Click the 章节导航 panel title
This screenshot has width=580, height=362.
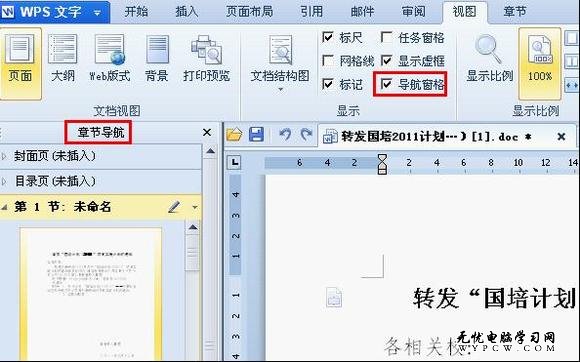(101, 132)
